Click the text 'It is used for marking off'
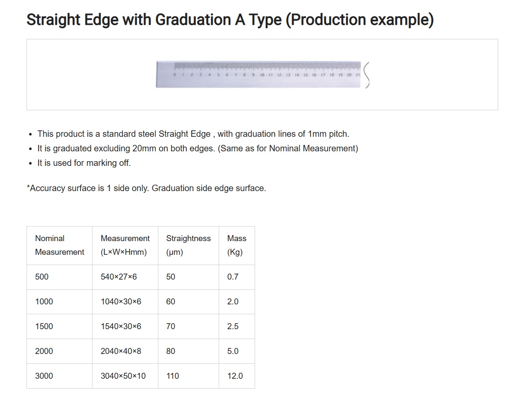 [84, 163]
